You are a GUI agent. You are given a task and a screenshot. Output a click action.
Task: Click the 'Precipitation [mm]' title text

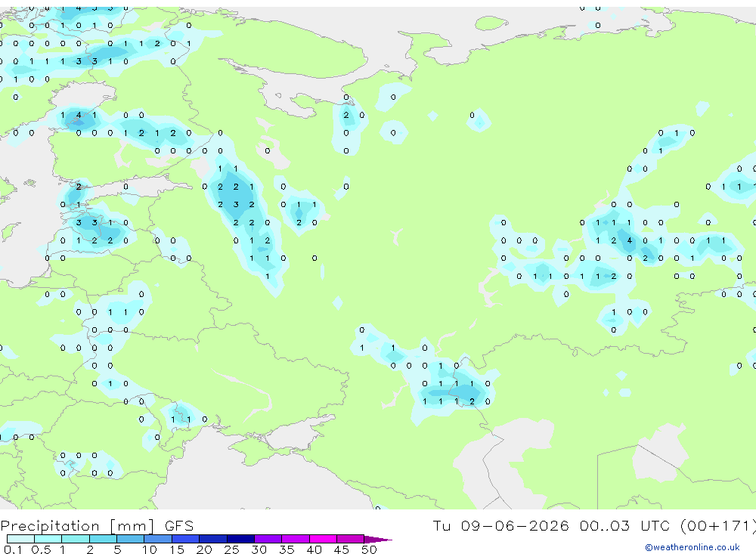tap(78, 526)
